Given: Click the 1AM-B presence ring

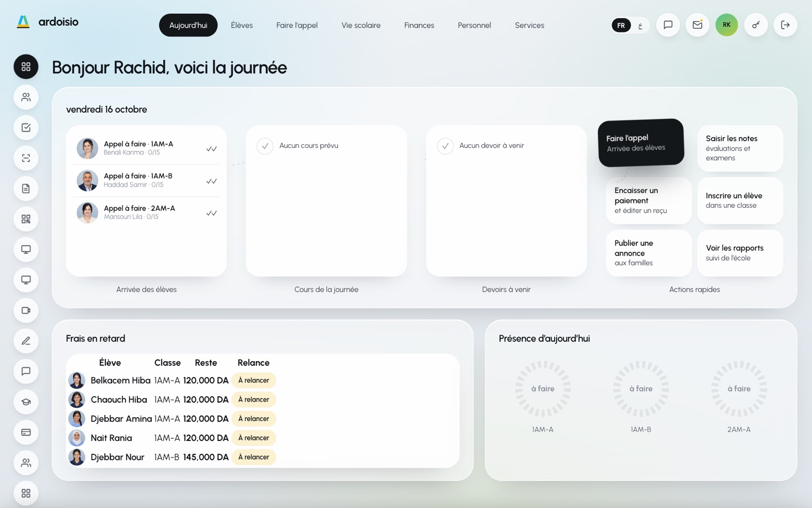Looking at the screenshot, I should (x=641, y=389).
